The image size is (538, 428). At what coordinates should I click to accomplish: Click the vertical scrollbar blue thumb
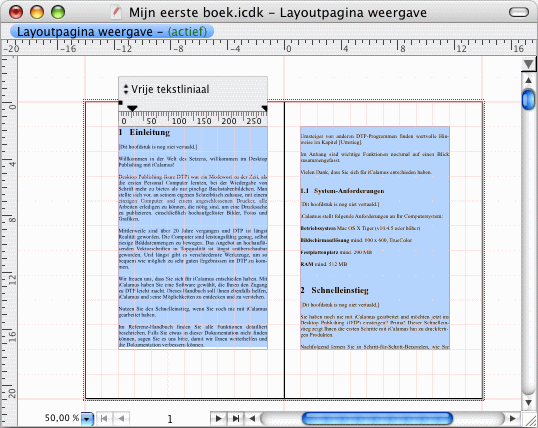point(528,100)
